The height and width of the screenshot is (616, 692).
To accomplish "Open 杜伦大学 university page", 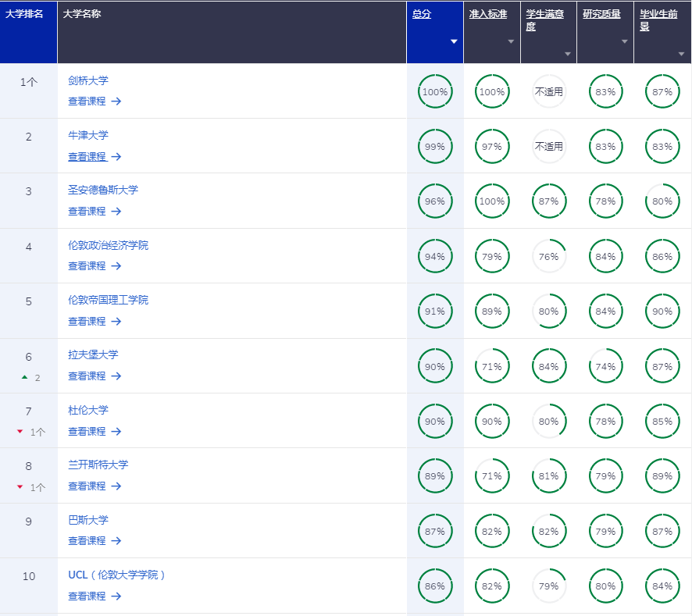I will [88, 410].
